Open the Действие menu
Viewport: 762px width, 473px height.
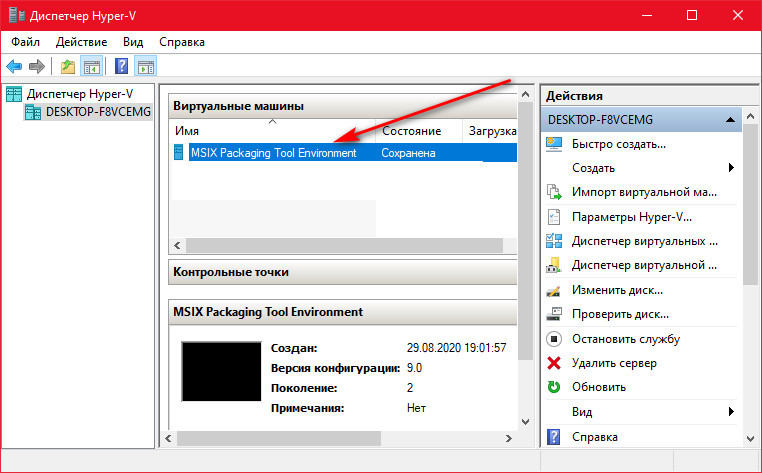(81, 42)
